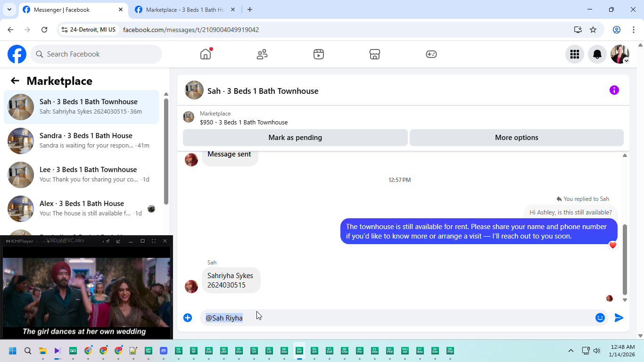This screenshot has width=644, height=362.
Task: Switch KMPlayer to compact mode arrow
Action: click(x=118, y=241)
